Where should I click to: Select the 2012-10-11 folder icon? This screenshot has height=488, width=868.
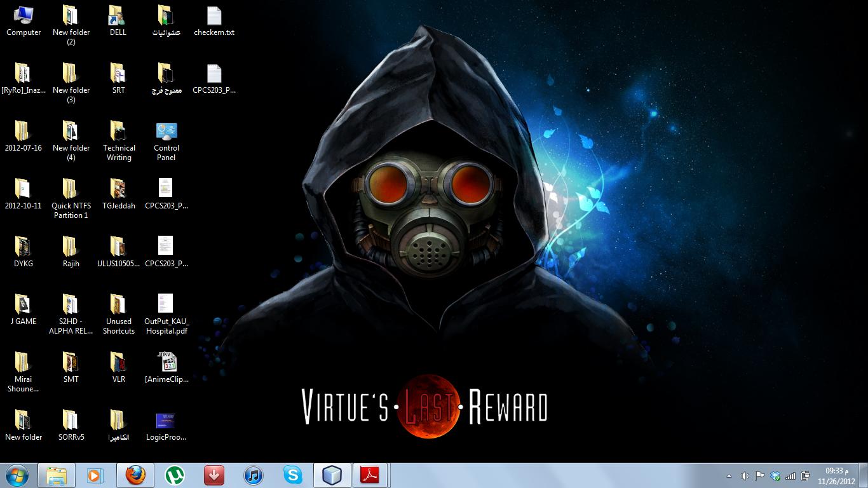coord(24,194)
